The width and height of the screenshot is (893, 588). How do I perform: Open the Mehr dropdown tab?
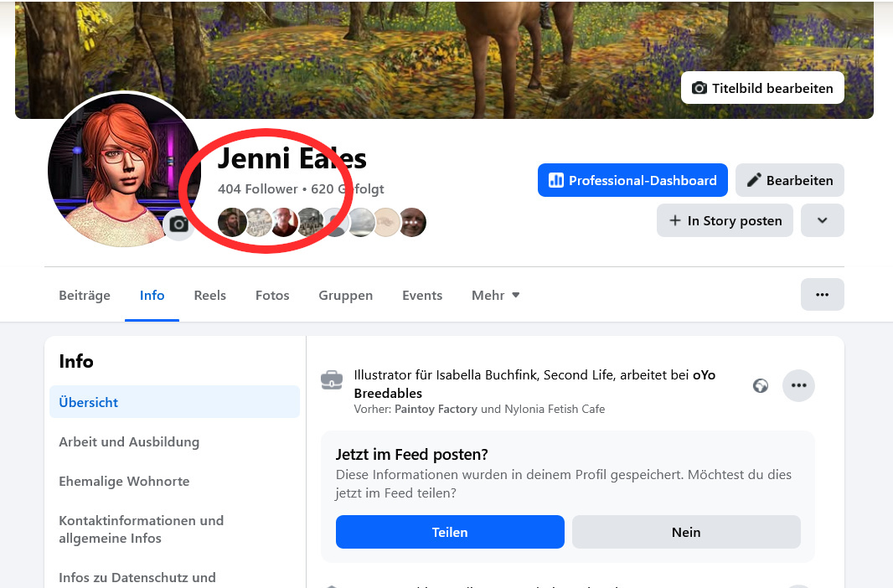[x=495, y=295]
